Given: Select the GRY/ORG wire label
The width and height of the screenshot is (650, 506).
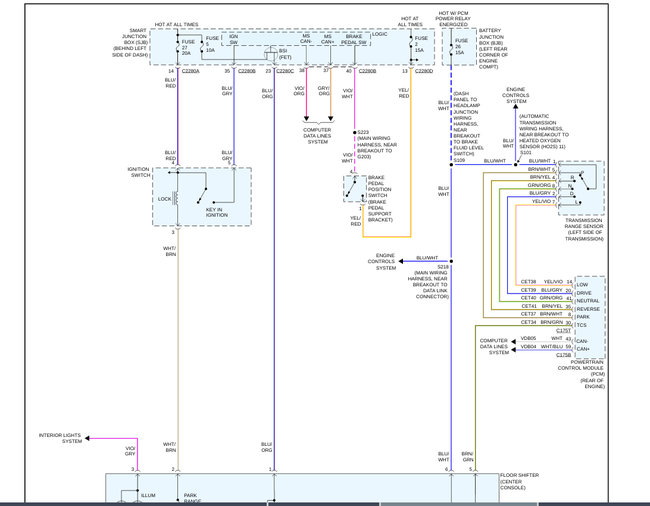Looking at the screenshot, I should tap(324, 91).
